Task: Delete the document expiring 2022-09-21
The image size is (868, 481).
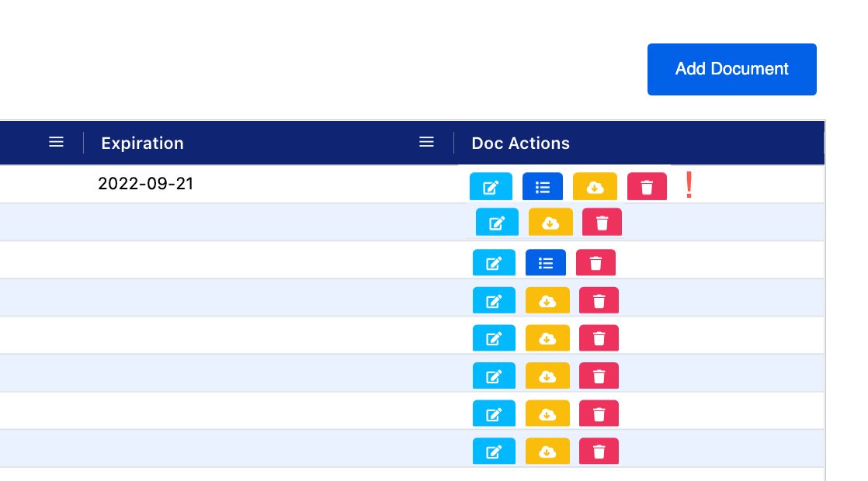Action: (x=647, y=187)
